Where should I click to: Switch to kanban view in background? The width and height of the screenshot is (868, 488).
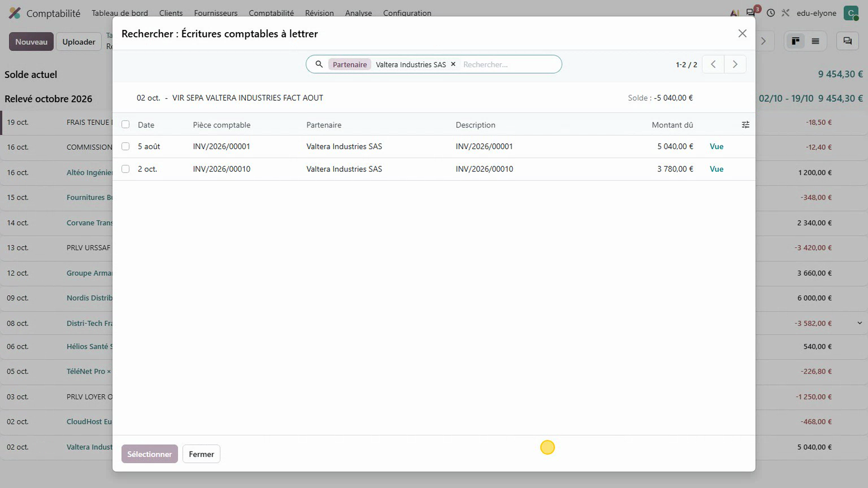click(x=796, y=41)
